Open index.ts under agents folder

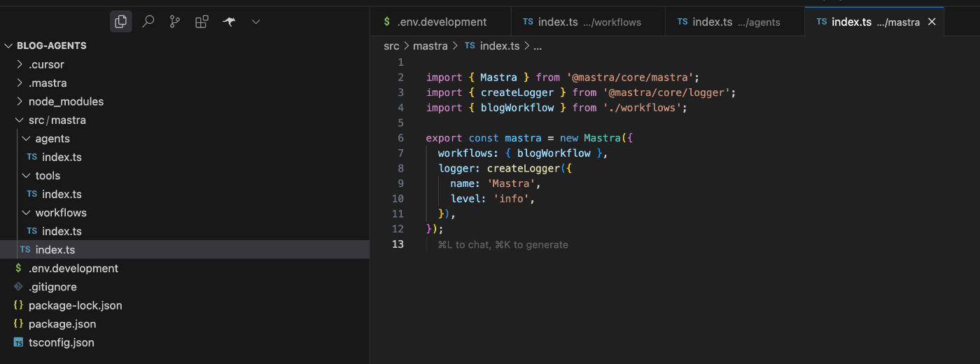[185, 157]
